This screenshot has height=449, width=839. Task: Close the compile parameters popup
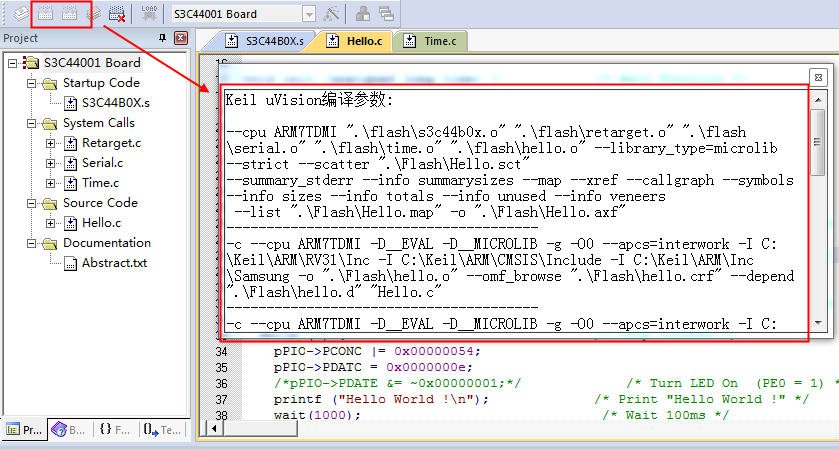click(x=818, y=78)
